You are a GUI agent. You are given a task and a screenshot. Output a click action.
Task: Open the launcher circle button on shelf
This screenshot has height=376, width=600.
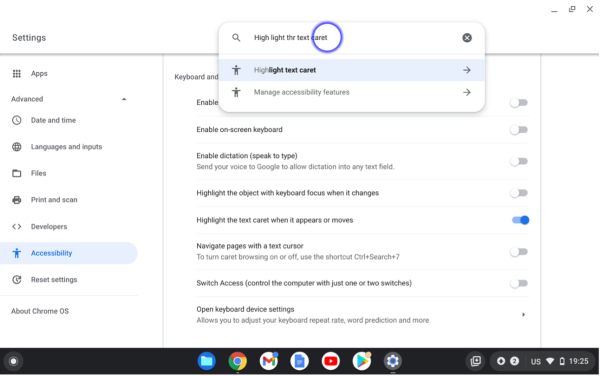(13, 361)
